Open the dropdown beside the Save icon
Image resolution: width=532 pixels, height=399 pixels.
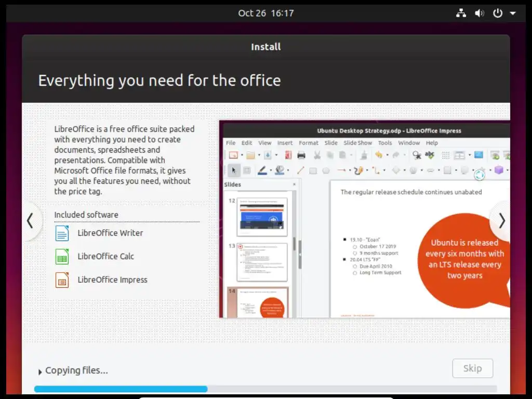pyautogui.click(x=276, y=155)
